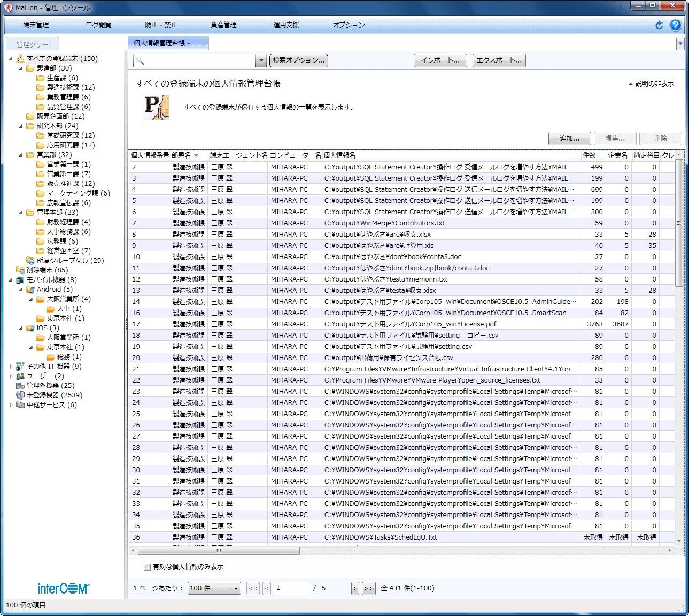The width and height of the screenshot is (689, 616).
Task: Click the 追加... button
Action: coord(569,138)
